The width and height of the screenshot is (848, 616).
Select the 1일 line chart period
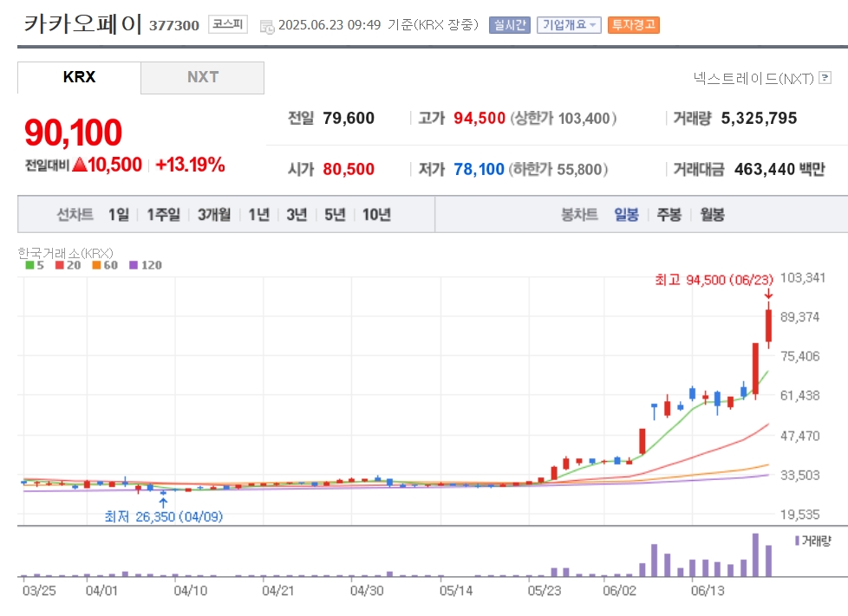pyautogui.click(x=119, y=215)
